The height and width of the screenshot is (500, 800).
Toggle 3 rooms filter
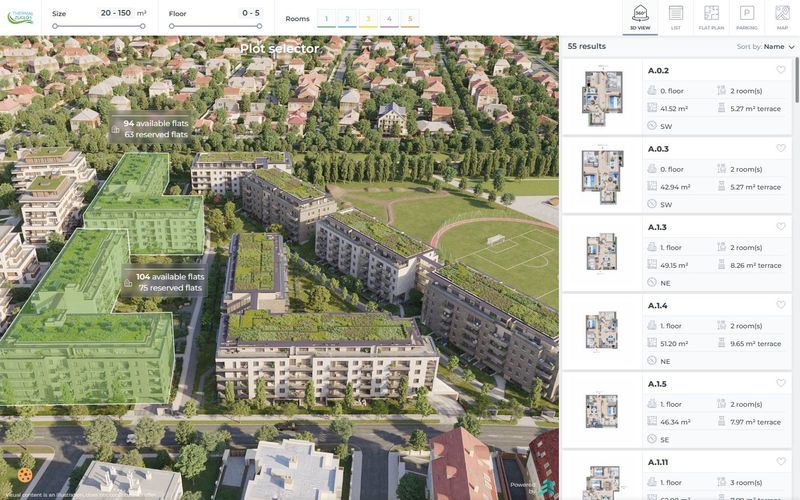(x=368, y=18)
